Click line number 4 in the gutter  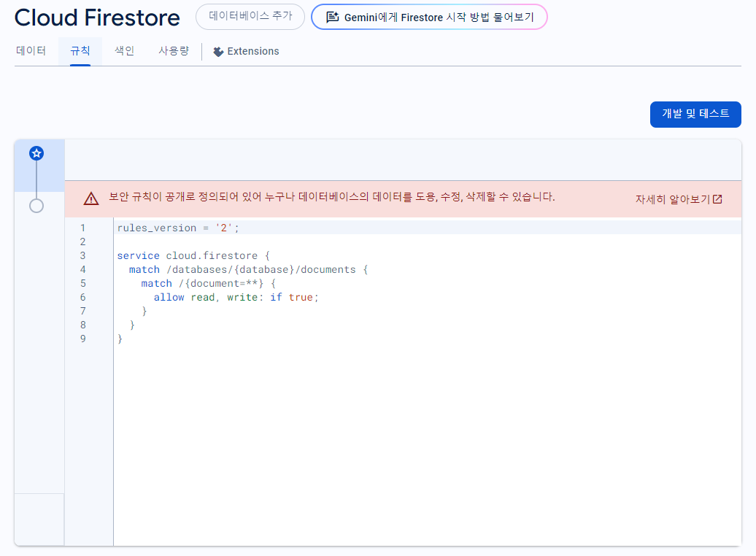click(83, 269)
